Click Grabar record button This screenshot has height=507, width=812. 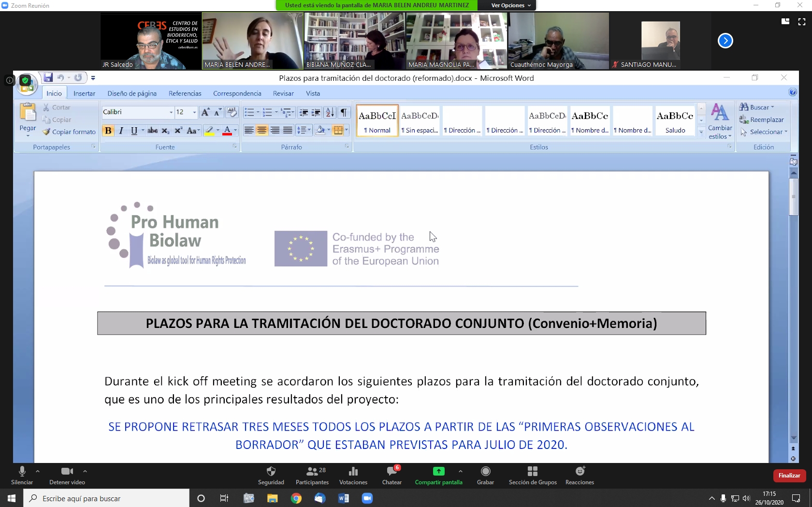click(x=485, y=476)
